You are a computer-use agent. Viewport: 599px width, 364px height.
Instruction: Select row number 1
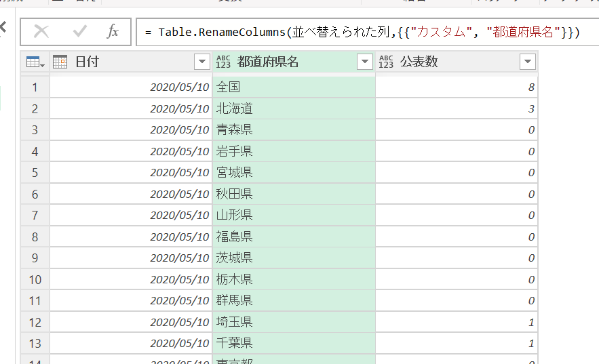click(35, 87)
